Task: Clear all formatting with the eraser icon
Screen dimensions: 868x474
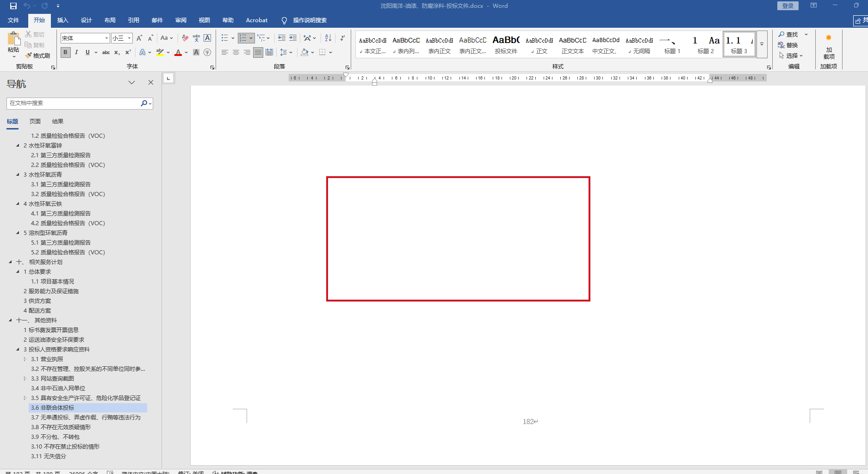Action: click(185, 38)
